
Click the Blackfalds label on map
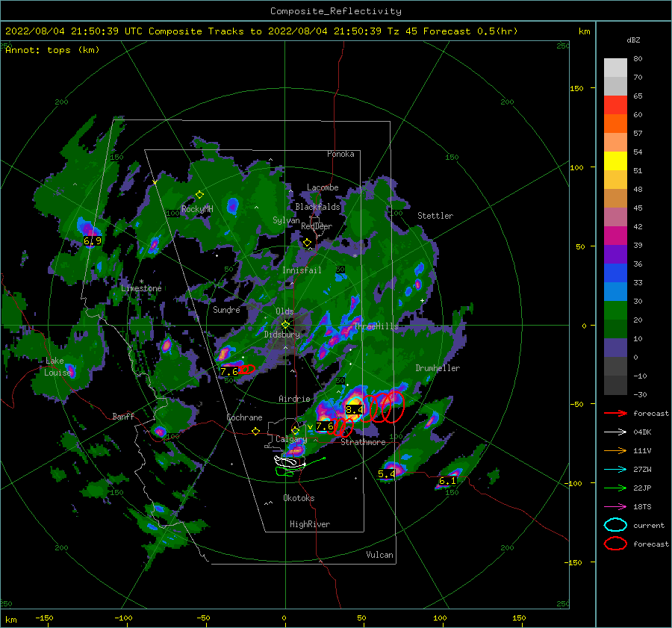(317, 207)
